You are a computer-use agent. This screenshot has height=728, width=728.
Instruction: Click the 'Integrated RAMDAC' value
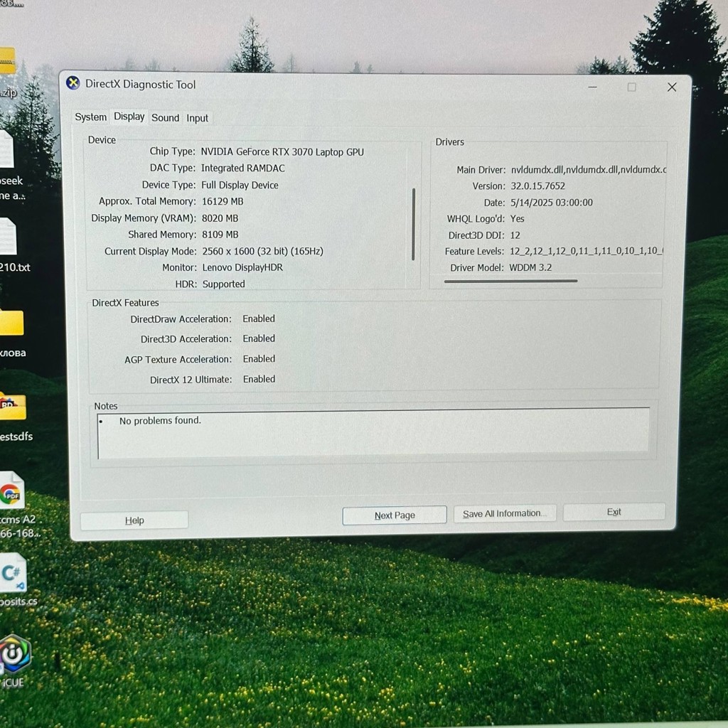point(243,168)
